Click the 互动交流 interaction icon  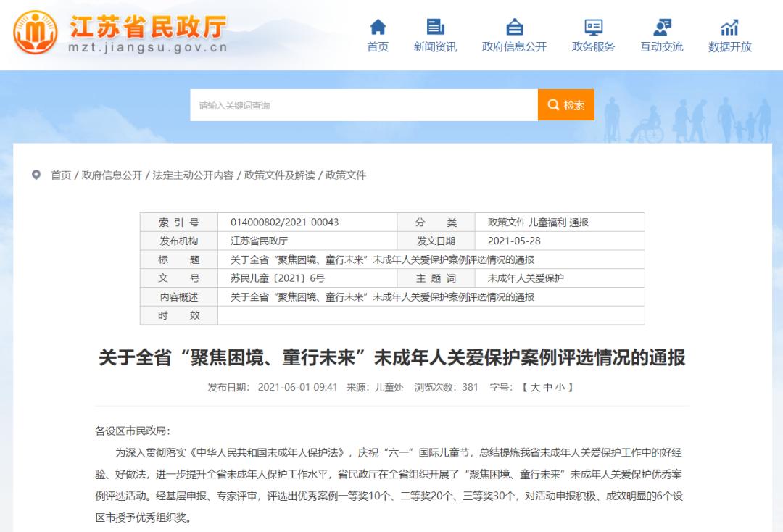[x=661, y=28]
